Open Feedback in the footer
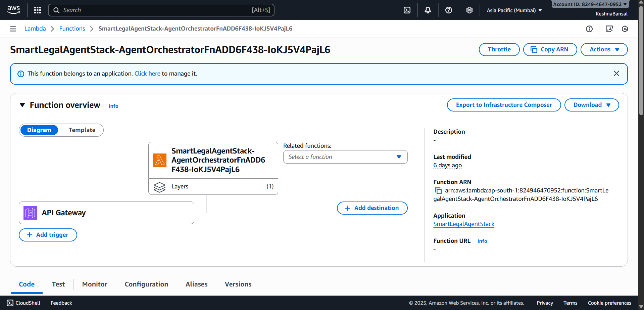 pos(61,303)
